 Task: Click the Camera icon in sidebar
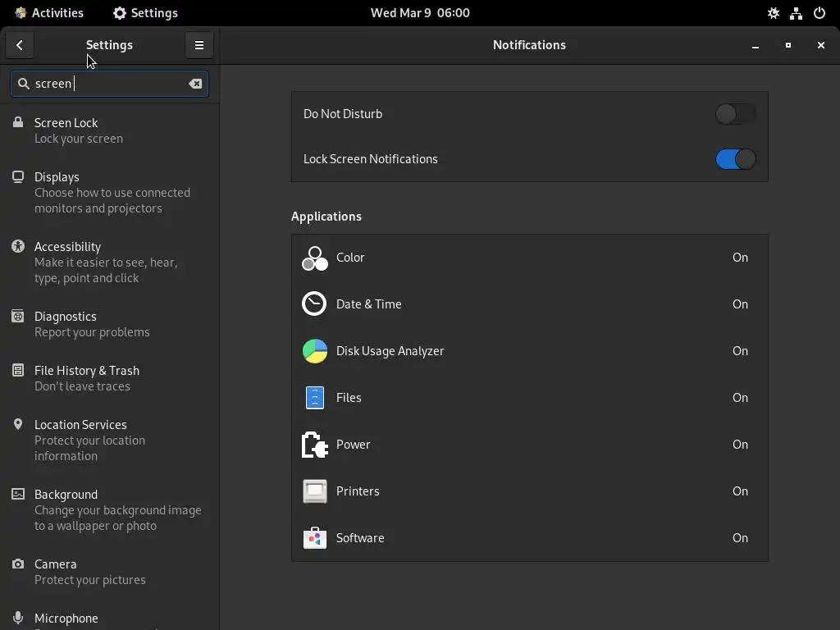[18, 564]
